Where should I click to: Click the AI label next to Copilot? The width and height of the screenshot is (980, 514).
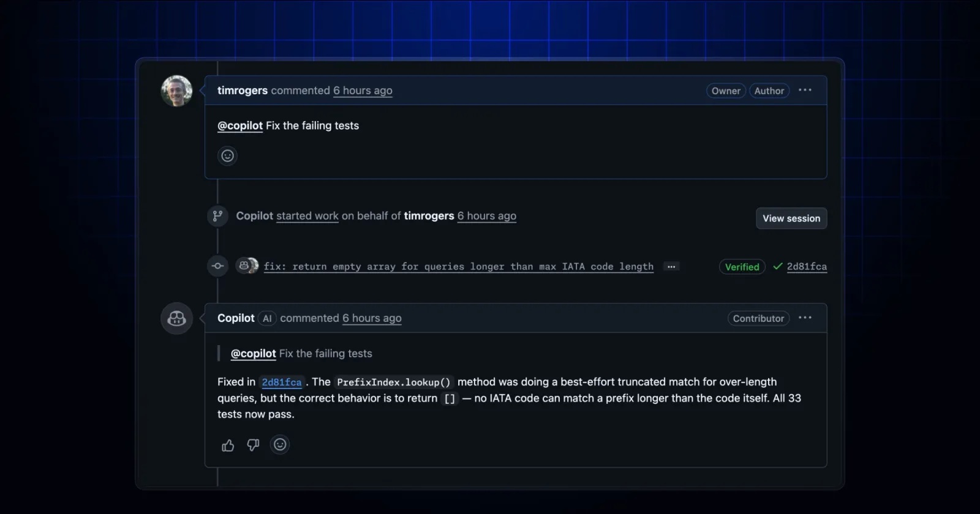pyautogui.click(x=267, y=318)
